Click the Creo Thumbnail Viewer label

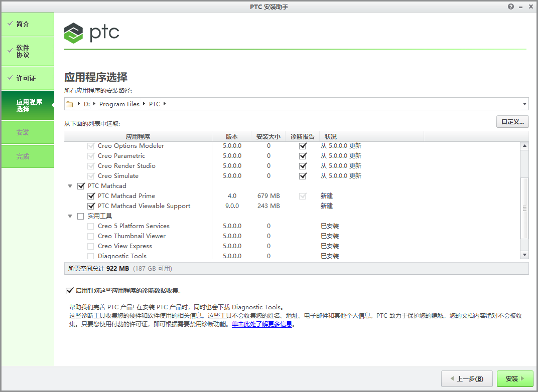132,236
